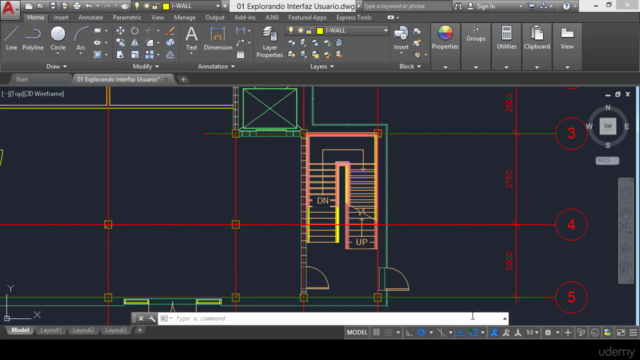
Task: Toggle 2D object snap in status bar
Action: [473, 333]
